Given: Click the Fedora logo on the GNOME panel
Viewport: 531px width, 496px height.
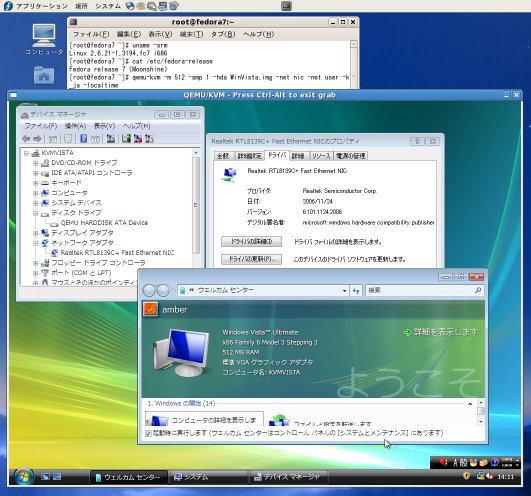Looking at the screenshot, I should point(8,6).
